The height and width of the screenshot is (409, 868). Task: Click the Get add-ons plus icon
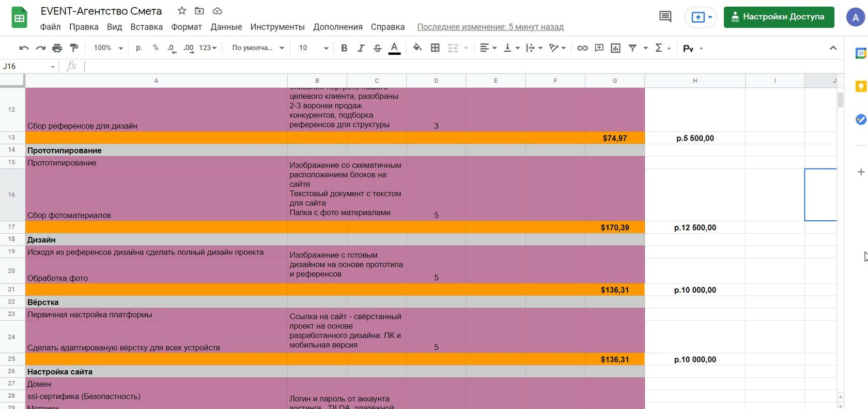[861, 172]
